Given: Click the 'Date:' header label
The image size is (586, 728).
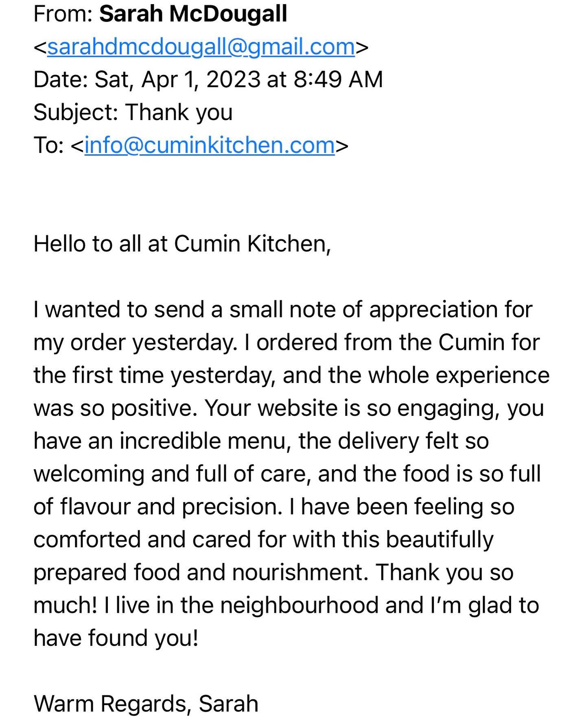Looking at the screenshot, I should pyautogui.click(x=61, y=79).
